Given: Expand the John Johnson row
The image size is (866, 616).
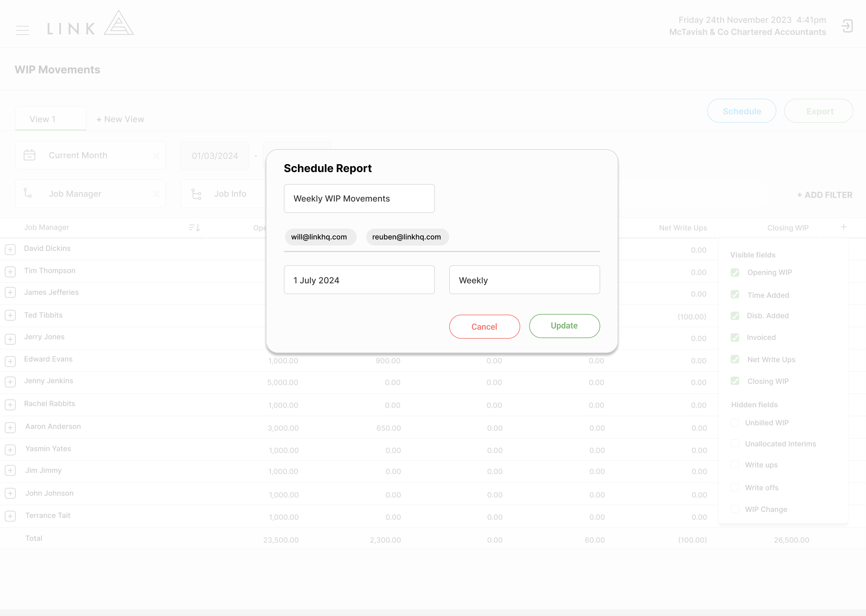Looking at the screenshot, I should (x=10, y=493).
